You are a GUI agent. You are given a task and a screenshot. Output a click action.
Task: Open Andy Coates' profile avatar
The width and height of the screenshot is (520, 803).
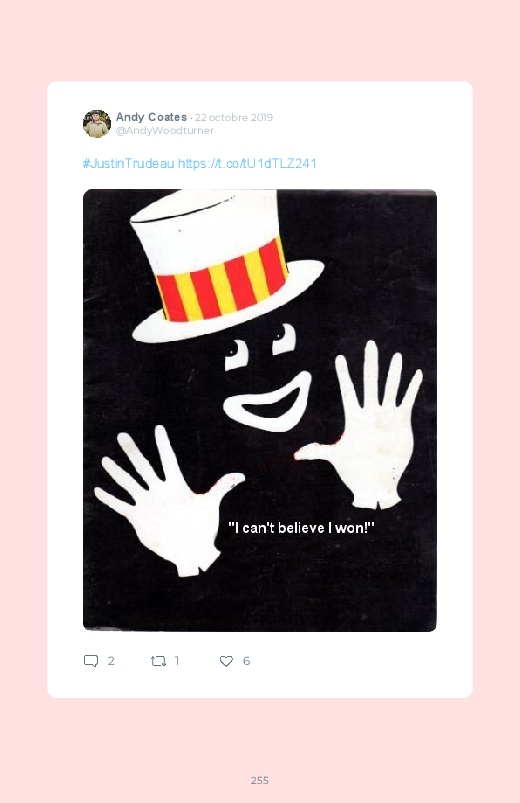point(97,123)
